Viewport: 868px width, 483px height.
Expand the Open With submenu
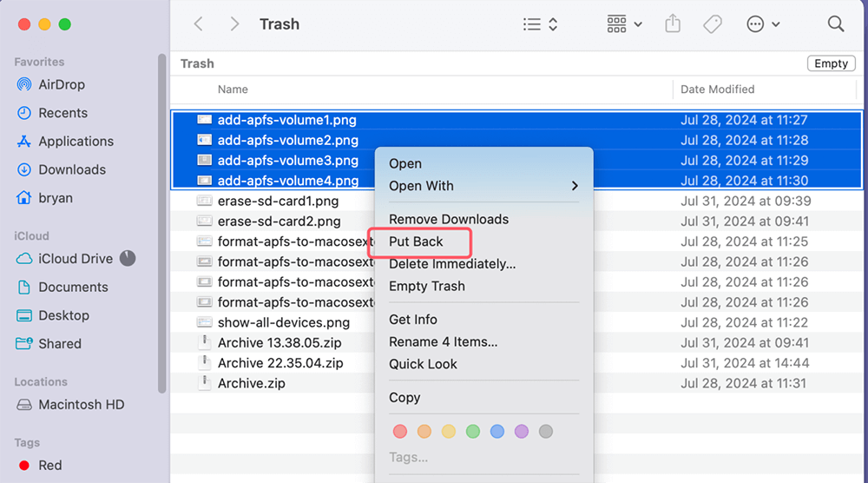483,186
